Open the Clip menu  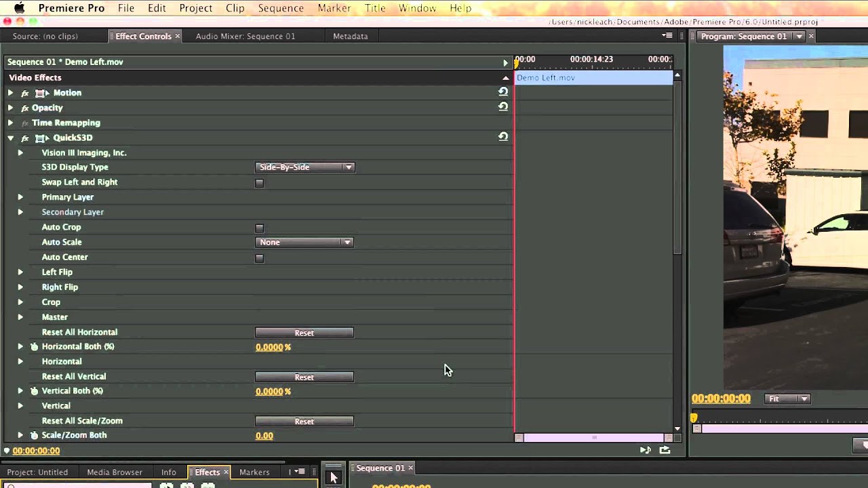[235, 8]
